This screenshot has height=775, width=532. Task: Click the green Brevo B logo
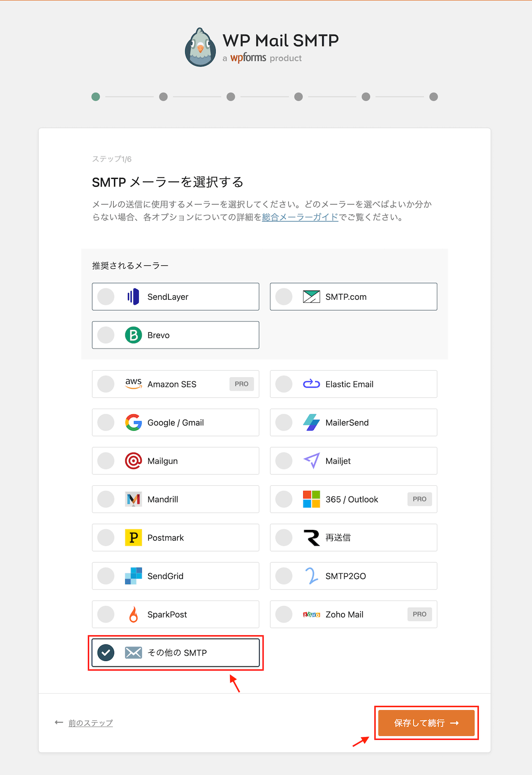tap(133, 335)
